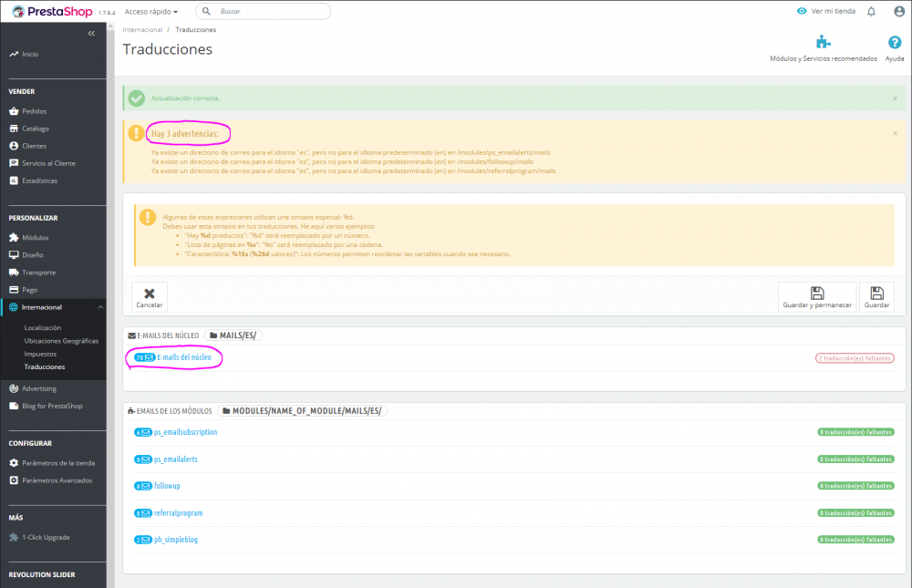This screenshot has width=912, height=588.
Task: Click the Blog for PrestaShop folder icon
Action: click(14, 406)
